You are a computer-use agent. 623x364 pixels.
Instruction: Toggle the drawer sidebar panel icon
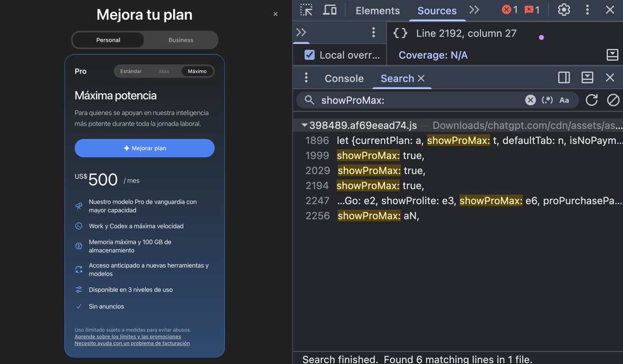pyautogui.click(x=564, y=78)
